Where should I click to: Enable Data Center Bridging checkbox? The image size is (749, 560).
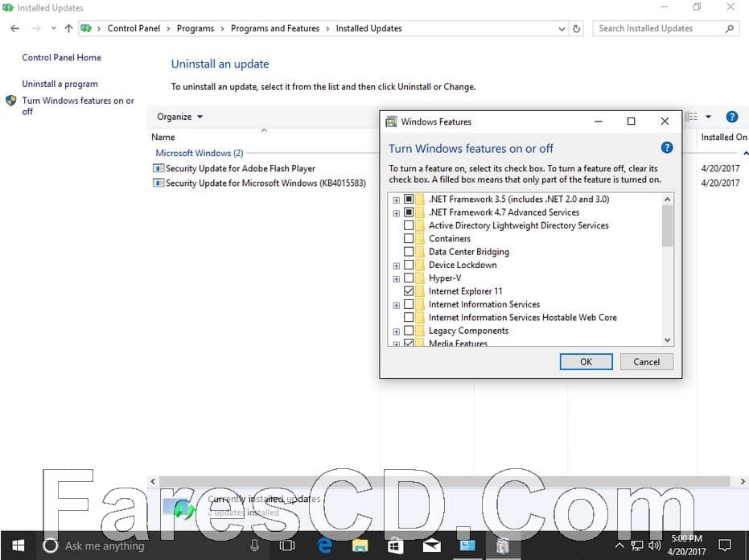(409, 251)
